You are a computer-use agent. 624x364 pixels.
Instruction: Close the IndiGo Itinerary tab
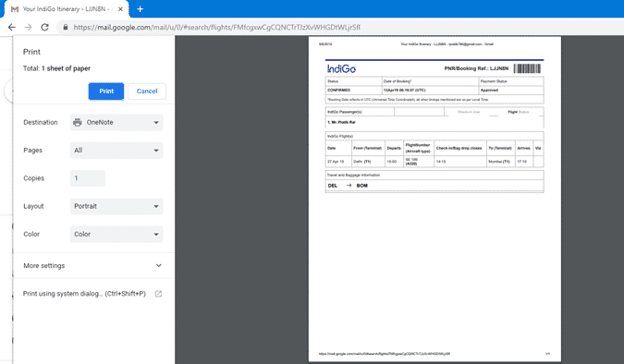(120, 9)
